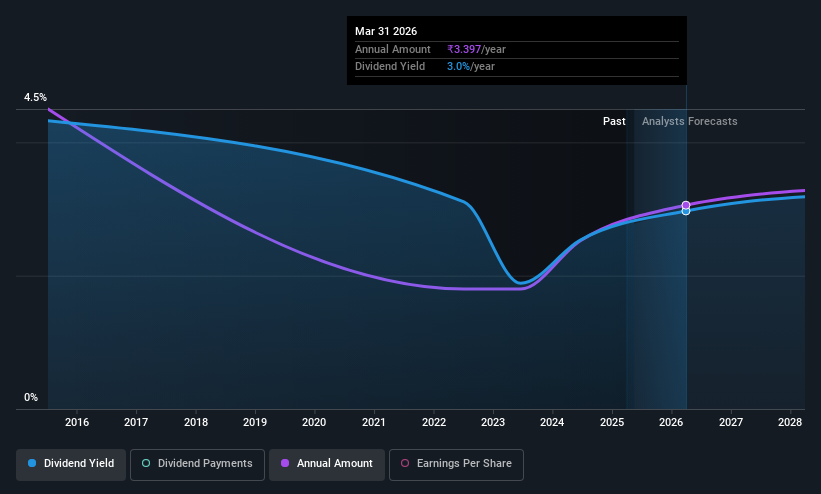The height and width of the screenshot is (494, 821).
Task: Click the 2023 x-axis label
Action: coord(493,422)
